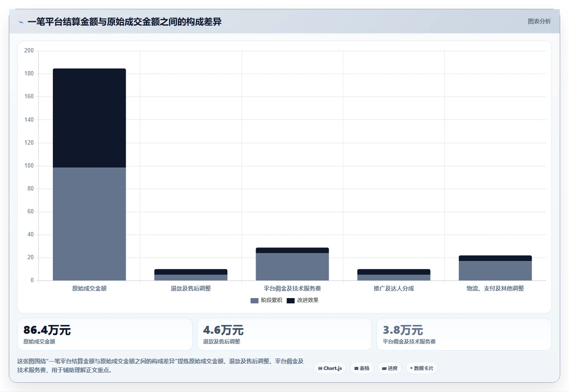Select the 数据卡片 tag chip

[422, 368]
